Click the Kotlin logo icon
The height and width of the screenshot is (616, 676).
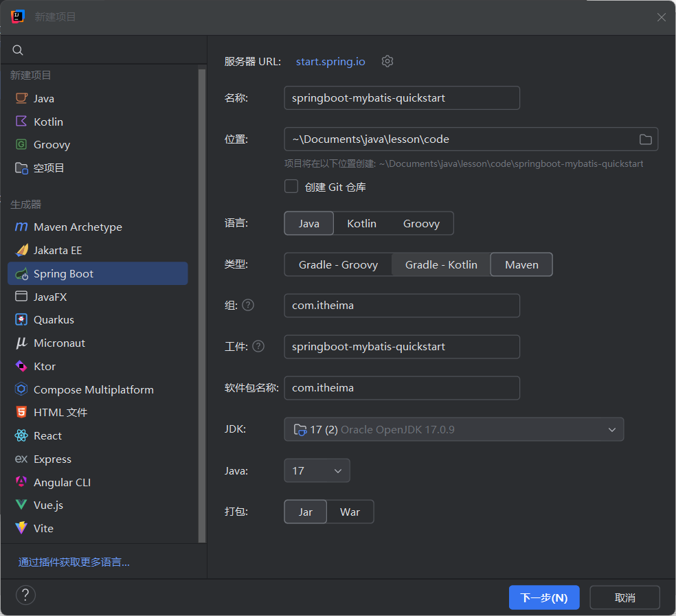21,121
